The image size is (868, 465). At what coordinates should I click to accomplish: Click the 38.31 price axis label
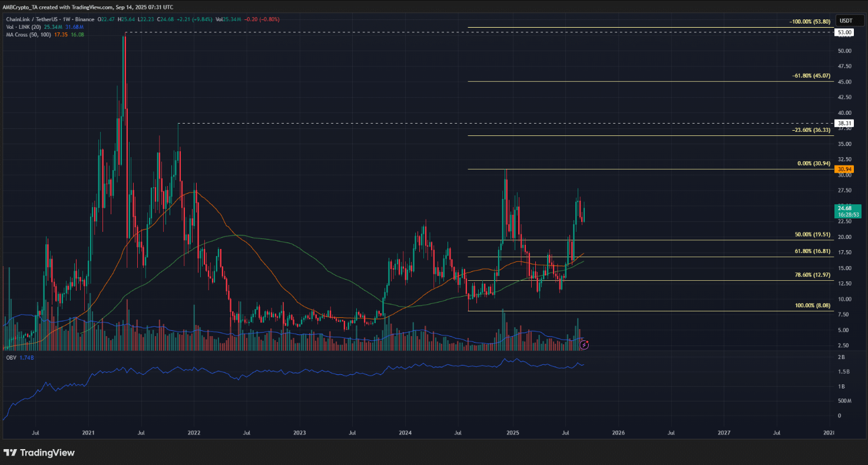845,124
